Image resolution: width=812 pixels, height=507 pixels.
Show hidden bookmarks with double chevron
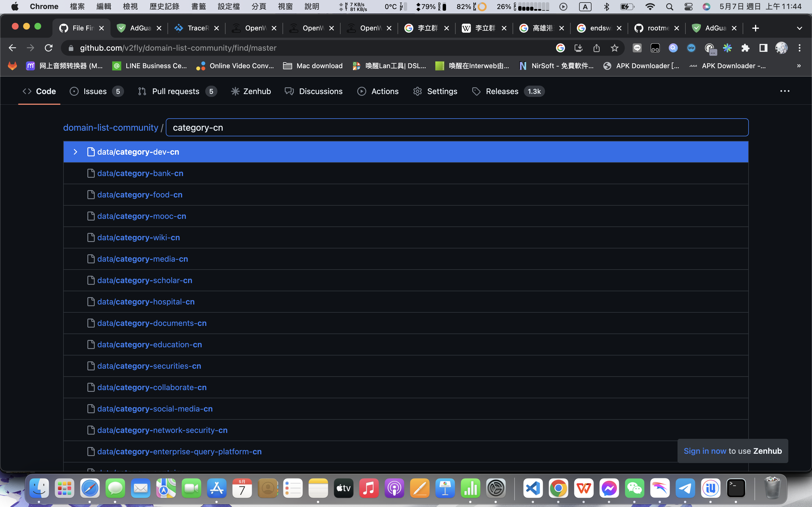799,66
